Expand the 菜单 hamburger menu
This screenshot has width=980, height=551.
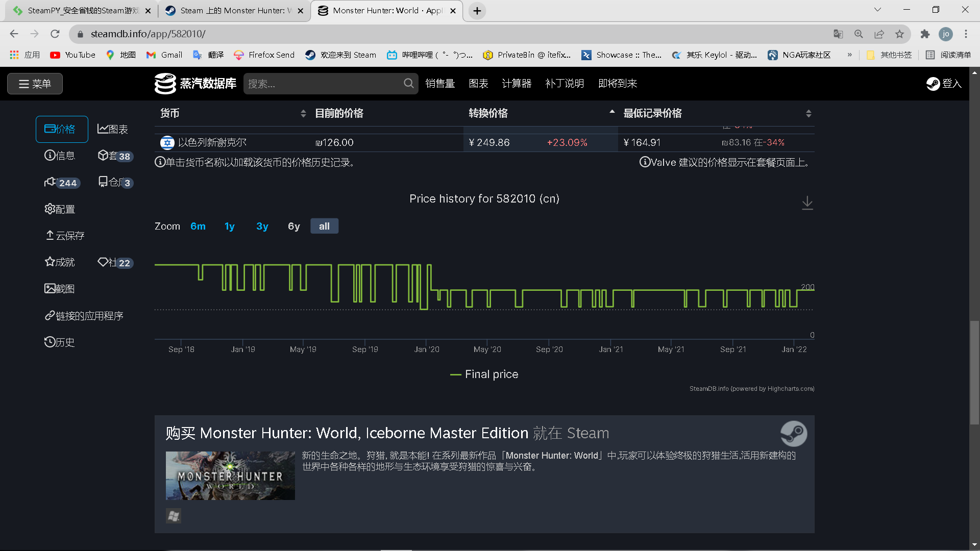tap(35, 84)
